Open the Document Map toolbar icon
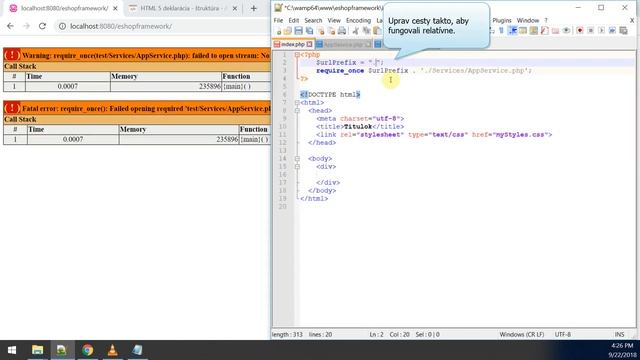This screenshot has width=640, height=360. point(533,31)
